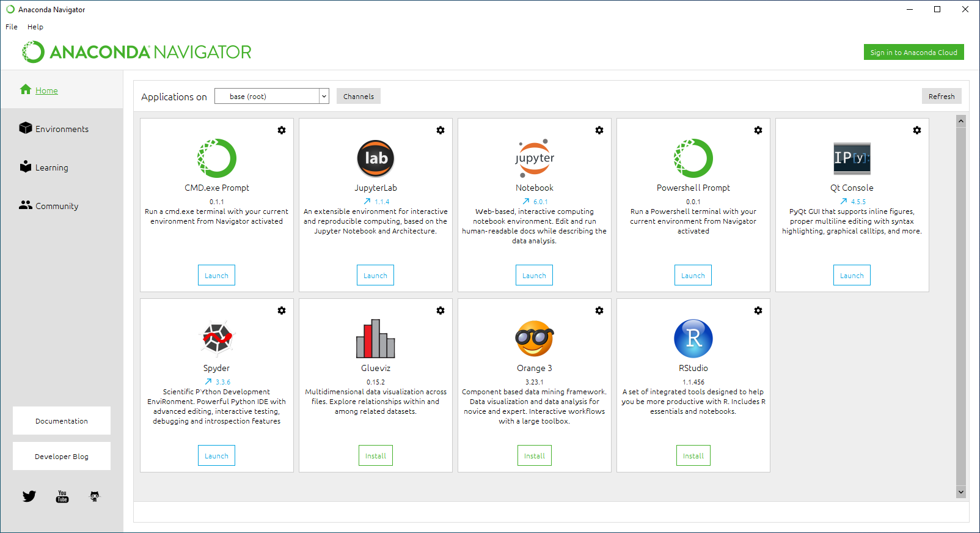Open settings gear for Notebook
Viewport: 980px width, 533px height.
tap(599, 130)
